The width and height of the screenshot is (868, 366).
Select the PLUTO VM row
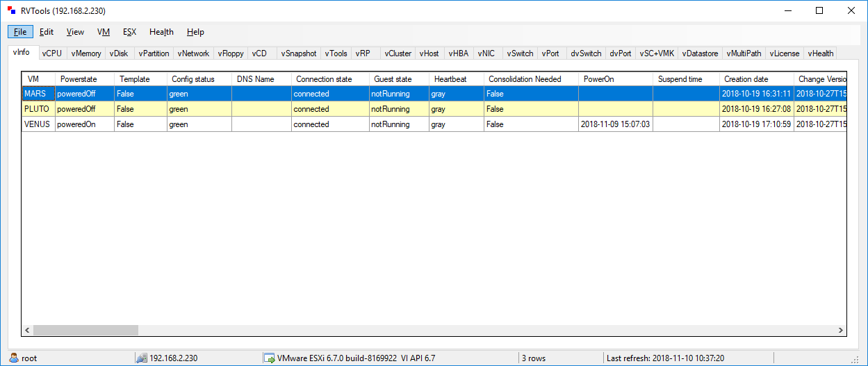pyautogui.click(x=36, y=109)
